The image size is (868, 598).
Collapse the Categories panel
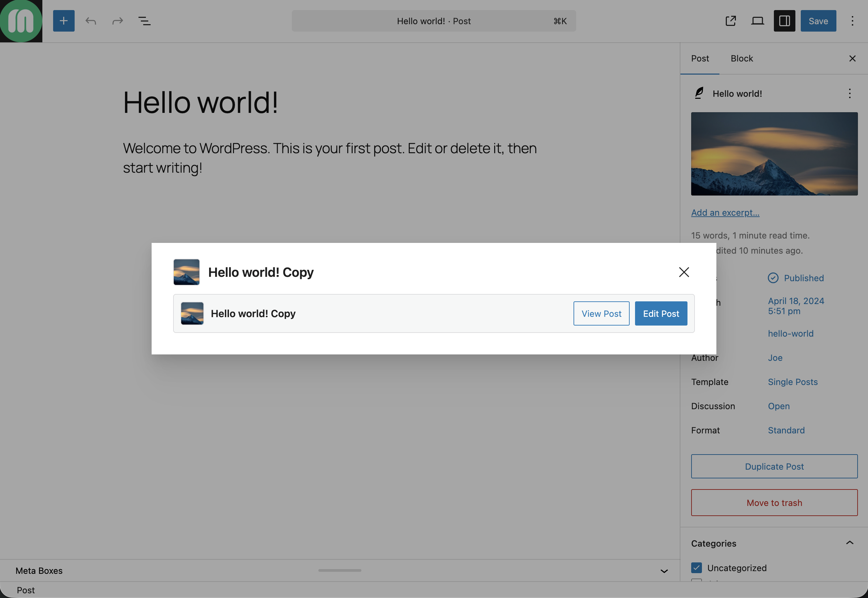tap(850, 543)
